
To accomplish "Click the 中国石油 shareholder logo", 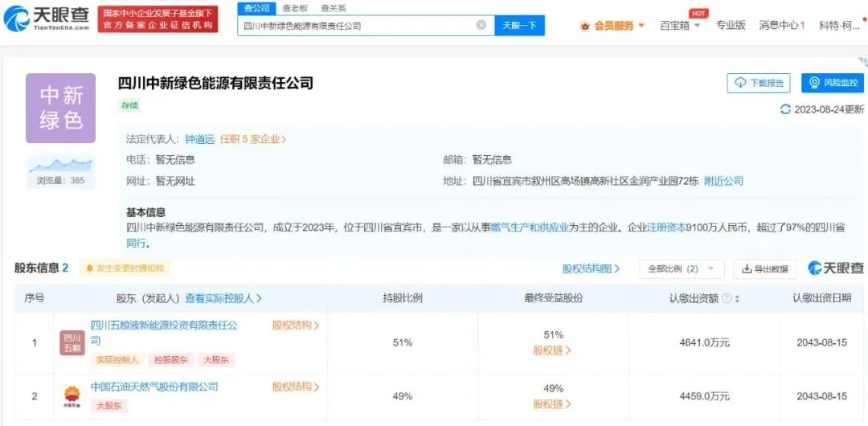I will pos(72,396).
